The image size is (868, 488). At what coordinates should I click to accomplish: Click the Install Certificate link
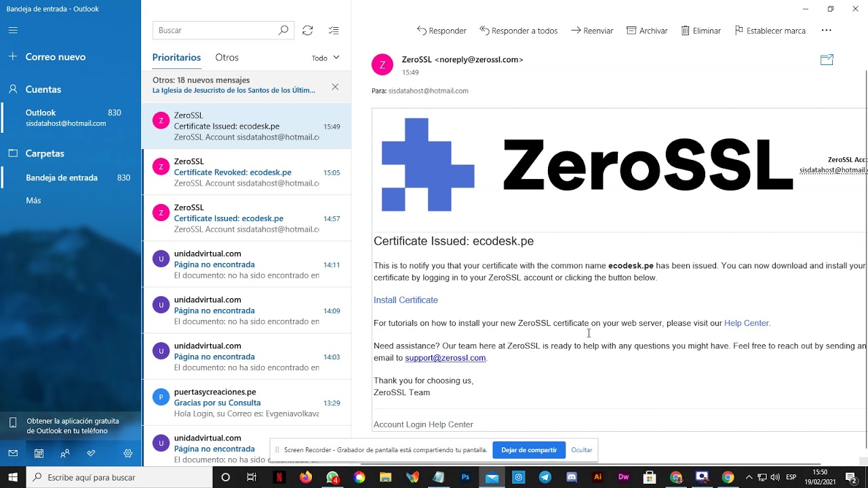pos(406,300)
